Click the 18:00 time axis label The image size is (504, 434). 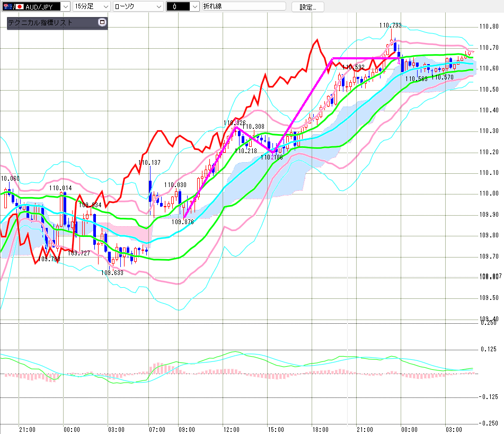coord(321,430)
